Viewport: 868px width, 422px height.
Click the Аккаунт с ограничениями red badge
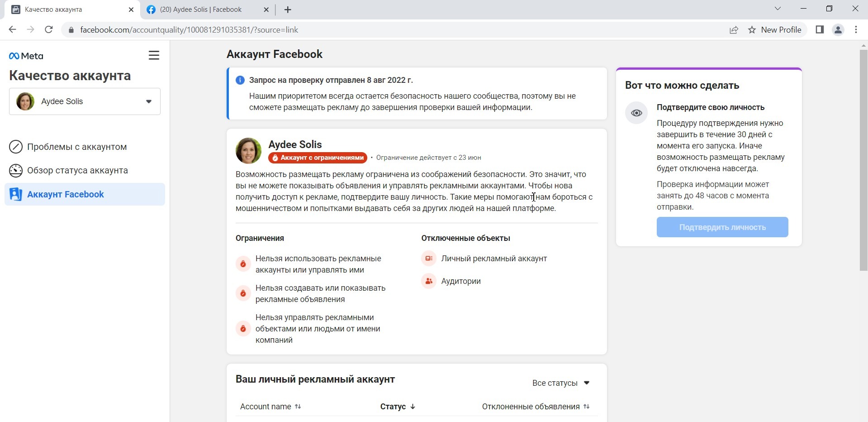point(318,158)
